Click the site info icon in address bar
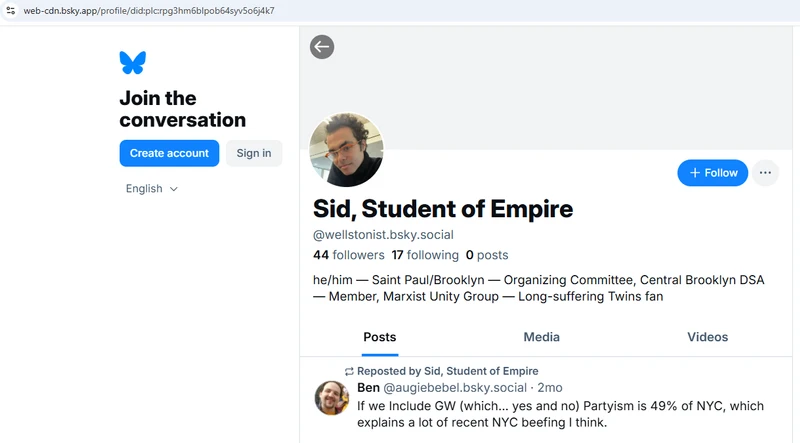800x443 pixels. tap(10, 11)
